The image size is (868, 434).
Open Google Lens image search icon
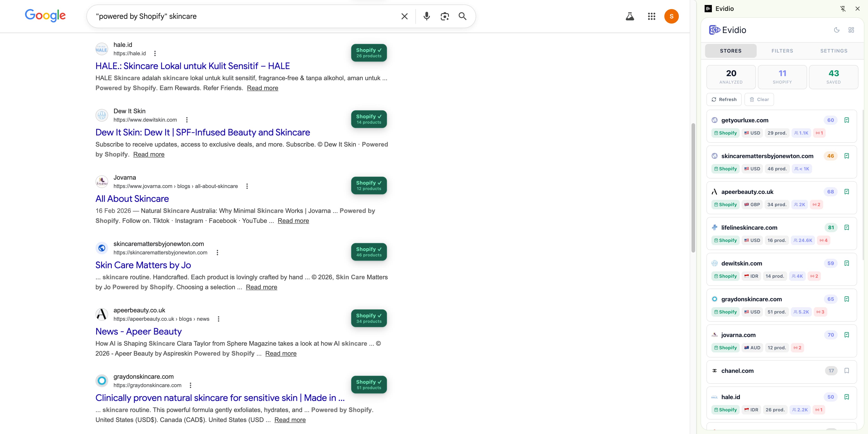pos(444,16)
